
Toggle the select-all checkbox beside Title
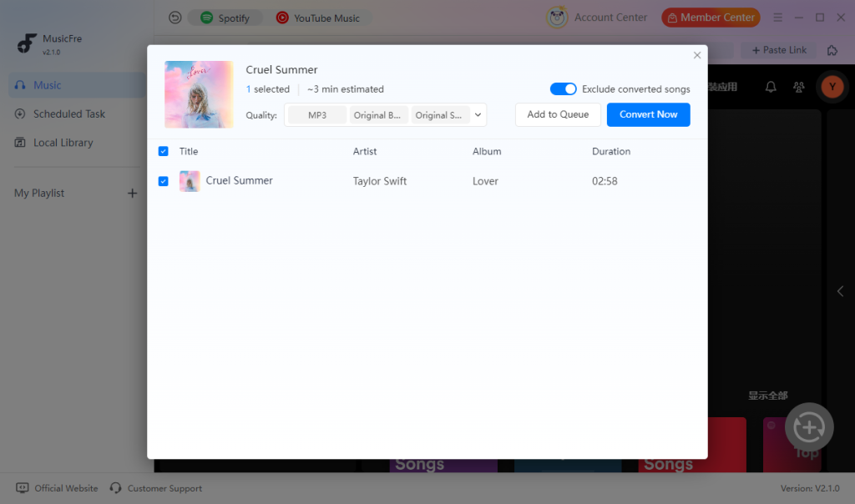163,151
